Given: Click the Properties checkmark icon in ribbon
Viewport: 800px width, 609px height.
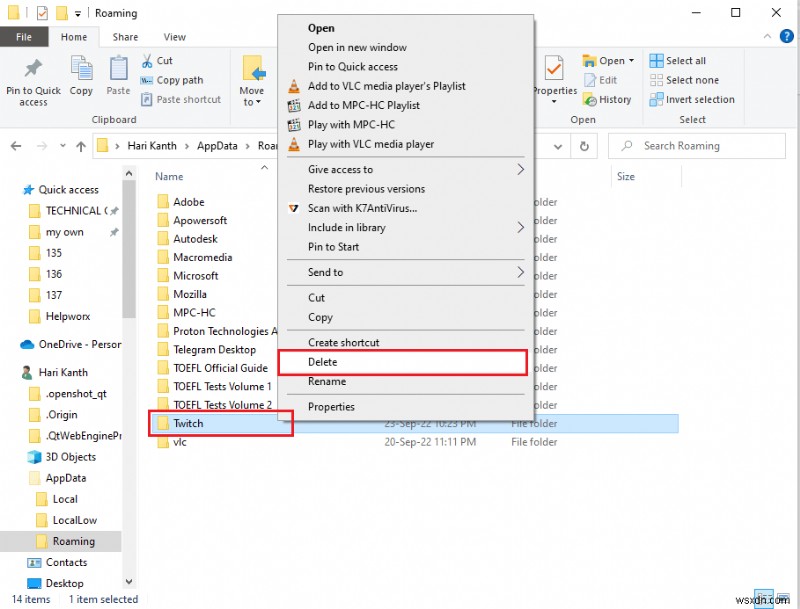Looking at the screenshot, I should pos(554,69).
